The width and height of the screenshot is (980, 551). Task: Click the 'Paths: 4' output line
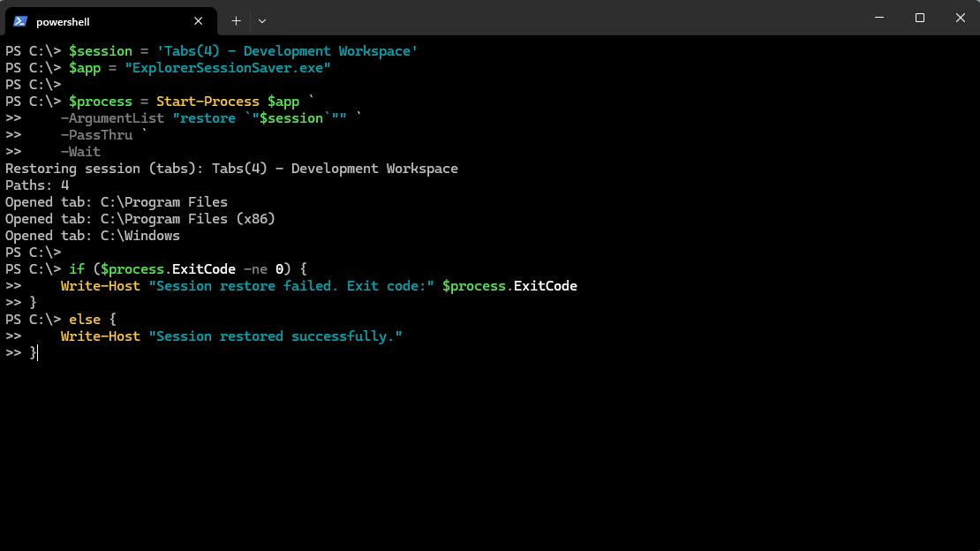37,185
